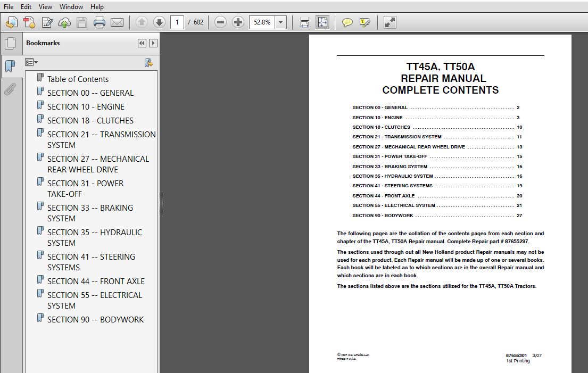The width and height of the screenshot is (588, 373).
Task: Open the Window menu
Action: (71, 7)
